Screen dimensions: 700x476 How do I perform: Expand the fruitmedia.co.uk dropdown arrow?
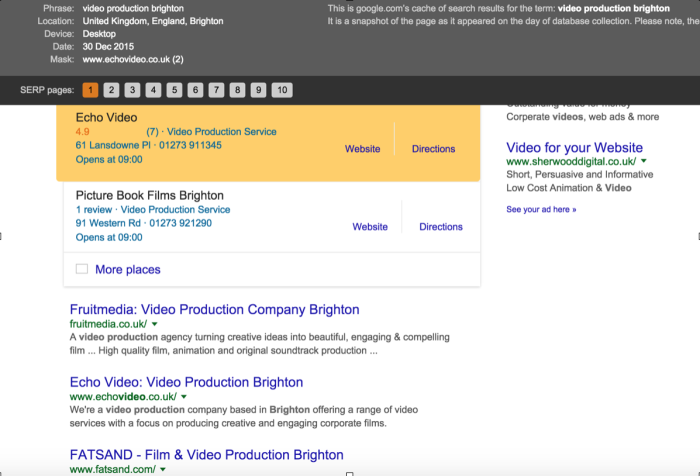154,324
